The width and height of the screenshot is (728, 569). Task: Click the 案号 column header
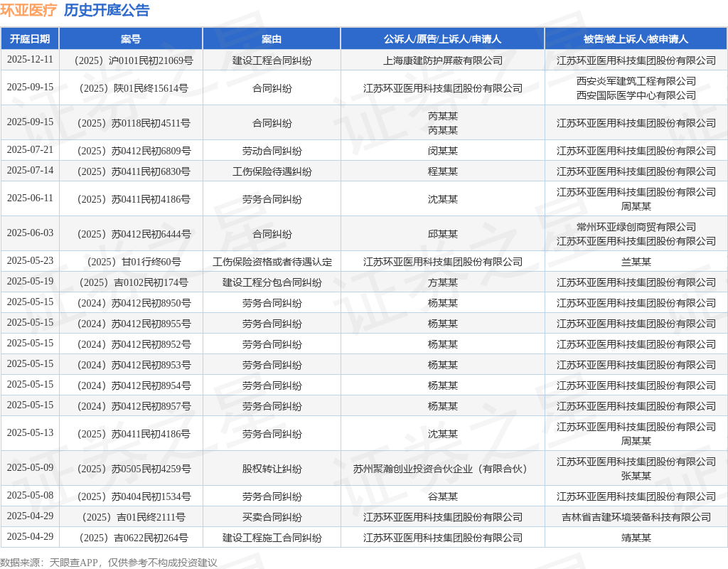tap(131, 39)
